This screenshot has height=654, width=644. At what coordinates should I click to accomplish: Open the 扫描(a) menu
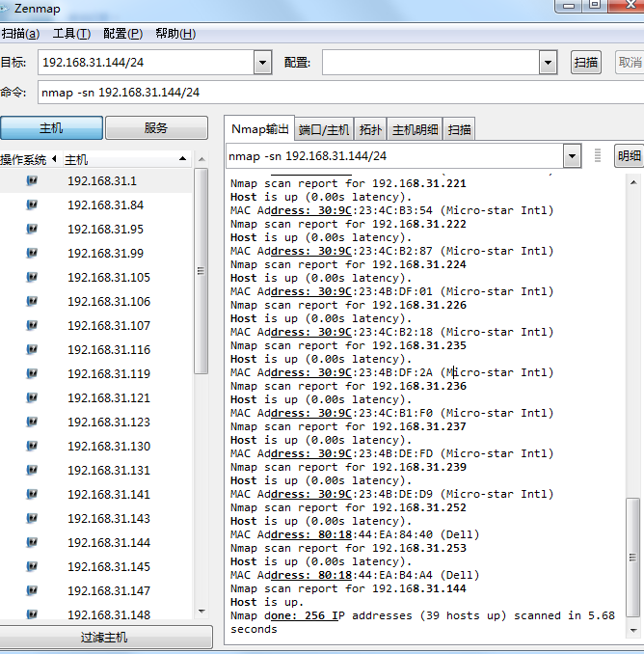[x=20, y=34]
